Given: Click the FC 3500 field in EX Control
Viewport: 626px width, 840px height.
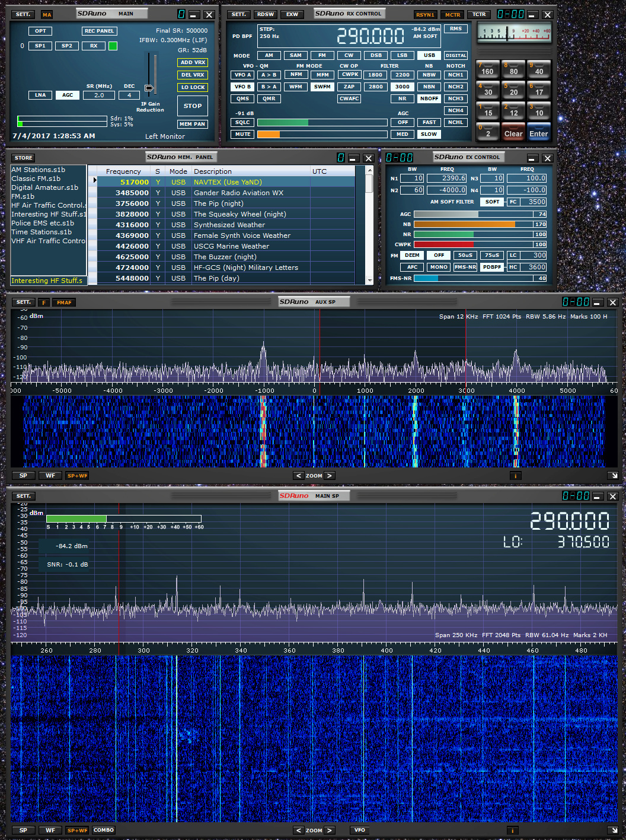Looking at the screenshot, I should tap(534, 202).
